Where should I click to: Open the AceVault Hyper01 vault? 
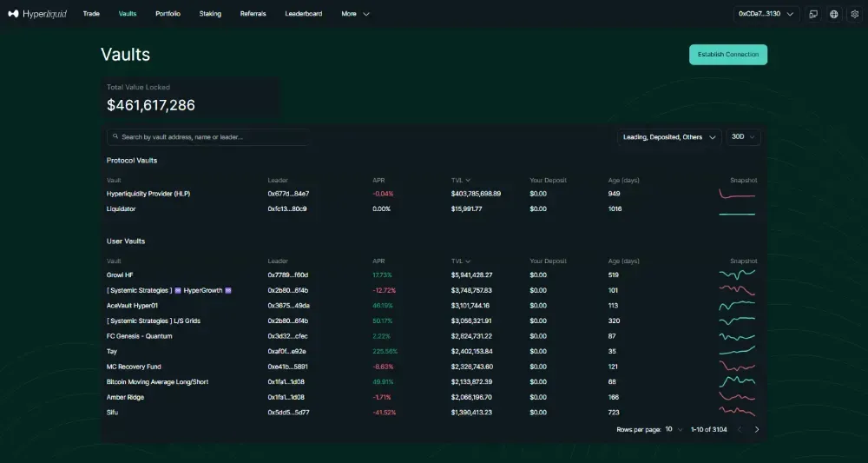[133, 306]
